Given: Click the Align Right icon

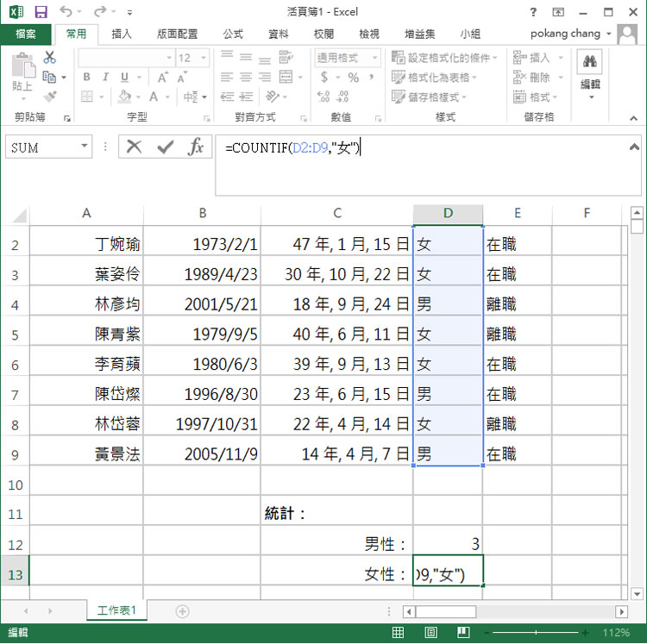Looking at the screenshot, I should [x=265, y=77].
